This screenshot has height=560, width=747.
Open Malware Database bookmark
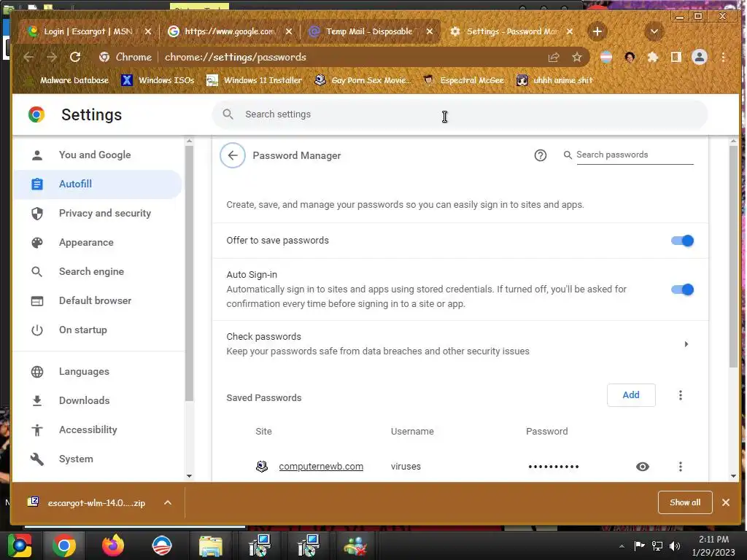pyautogui.click(x=68, y=80)
